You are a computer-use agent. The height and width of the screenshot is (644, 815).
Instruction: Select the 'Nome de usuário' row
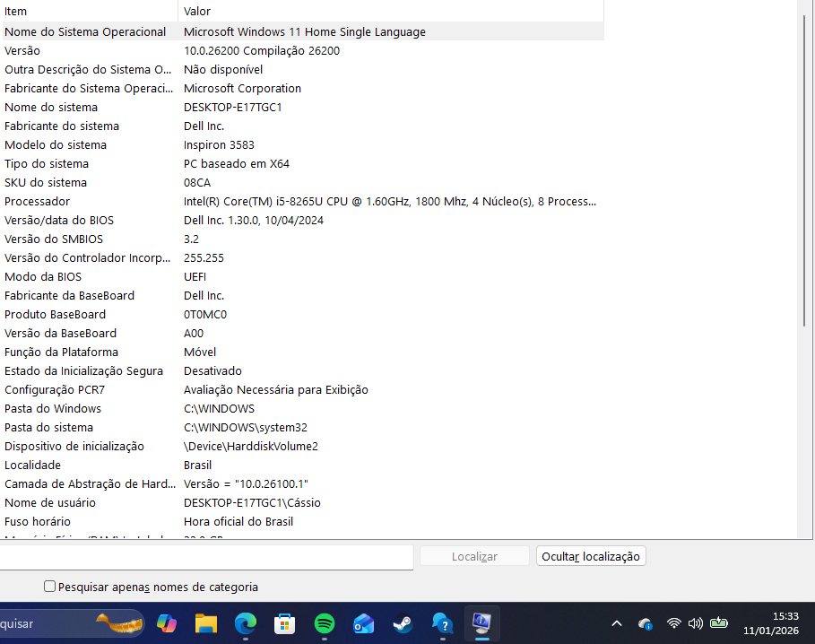point(303,502)
